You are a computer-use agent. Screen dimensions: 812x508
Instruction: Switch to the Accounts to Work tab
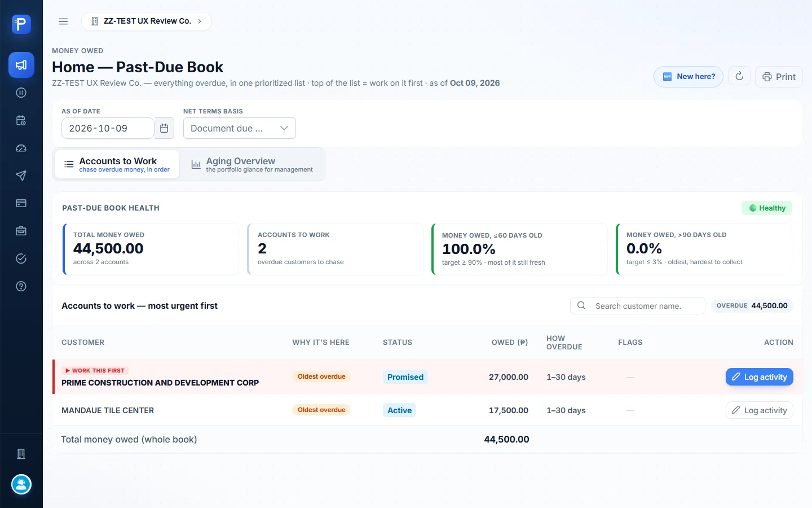click(117, 164)
